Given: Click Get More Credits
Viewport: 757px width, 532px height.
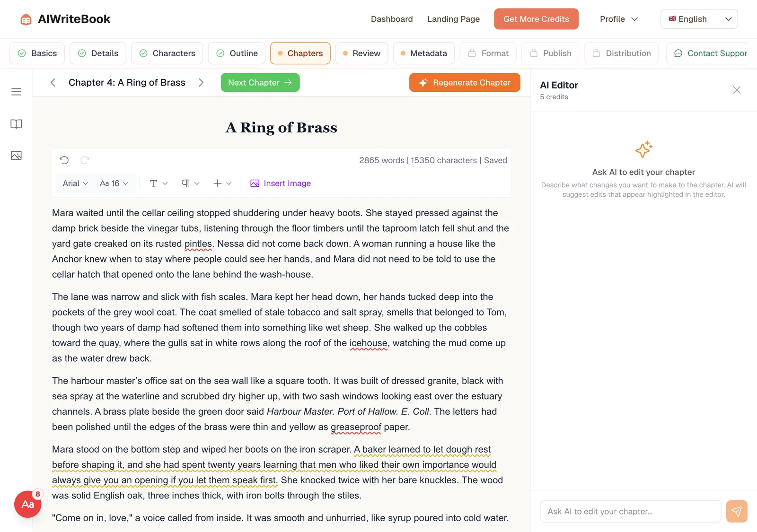Looking at the screenshot, I should click(536, 19).
